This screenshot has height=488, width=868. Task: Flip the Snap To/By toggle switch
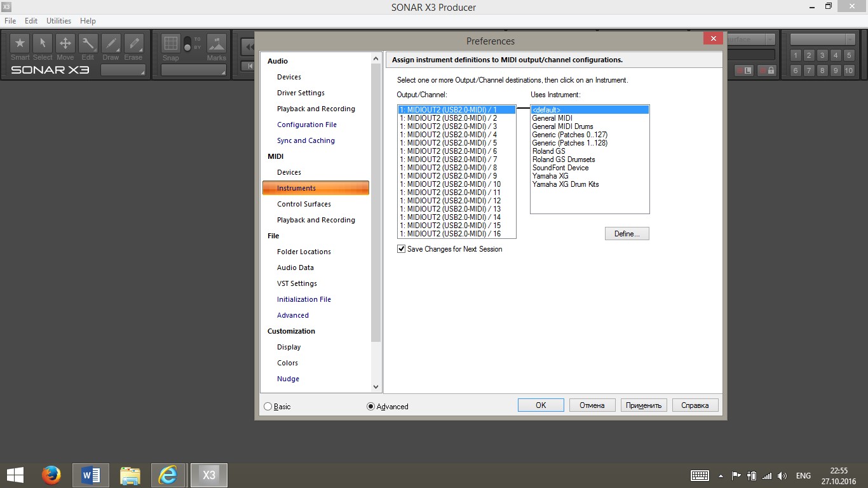click(x=187, y=43)
